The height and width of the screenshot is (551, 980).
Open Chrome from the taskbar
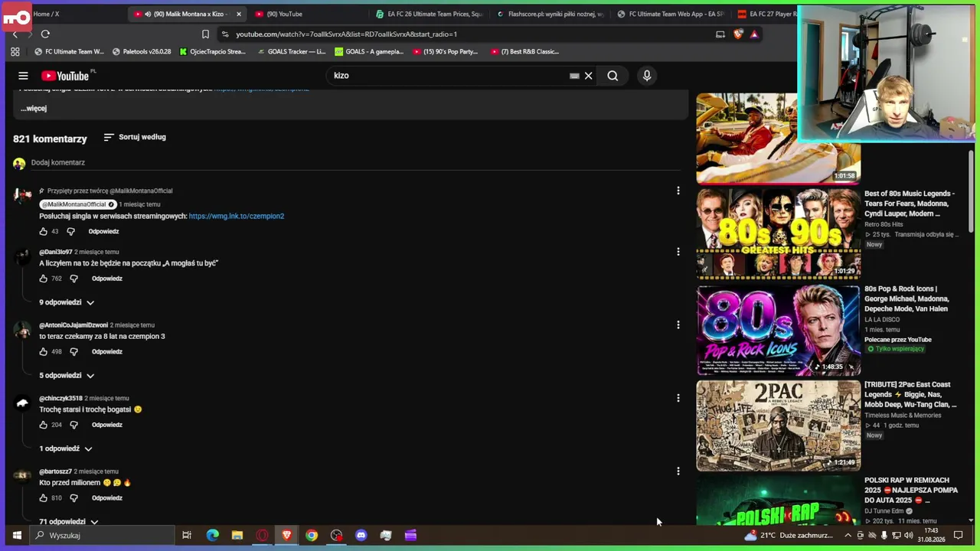[312, 535]
